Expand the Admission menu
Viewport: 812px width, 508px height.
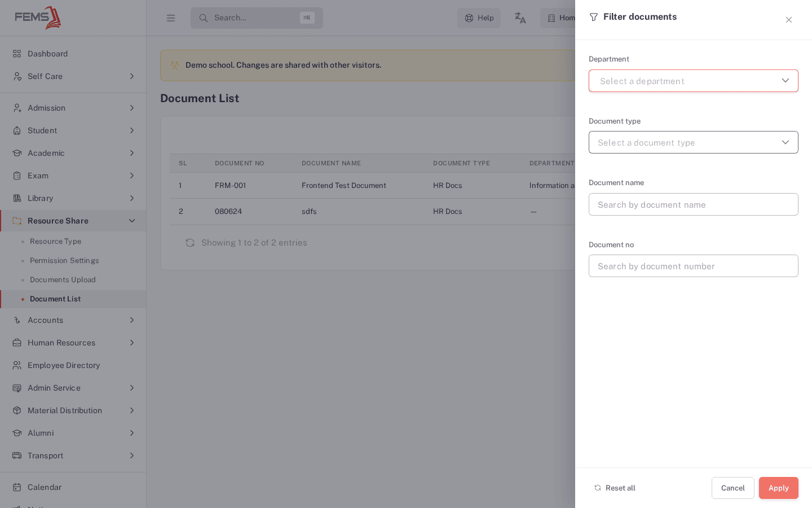(73, 108)
